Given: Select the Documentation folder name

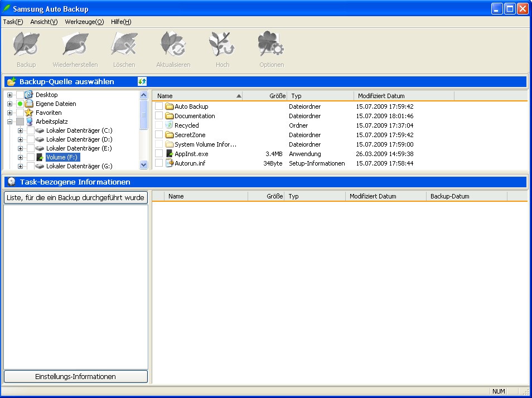Looking at the screenshot, I should [x=195, y=116].
